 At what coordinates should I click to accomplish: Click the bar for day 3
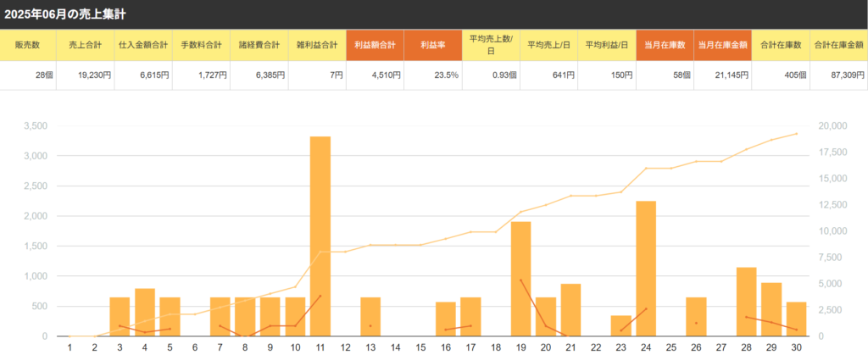(x=120, y=317)
